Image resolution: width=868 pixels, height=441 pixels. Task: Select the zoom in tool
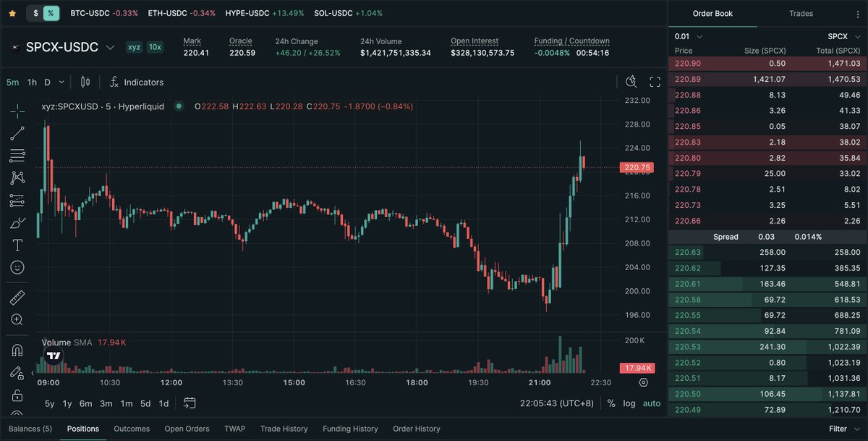click(x=17, y=320)
